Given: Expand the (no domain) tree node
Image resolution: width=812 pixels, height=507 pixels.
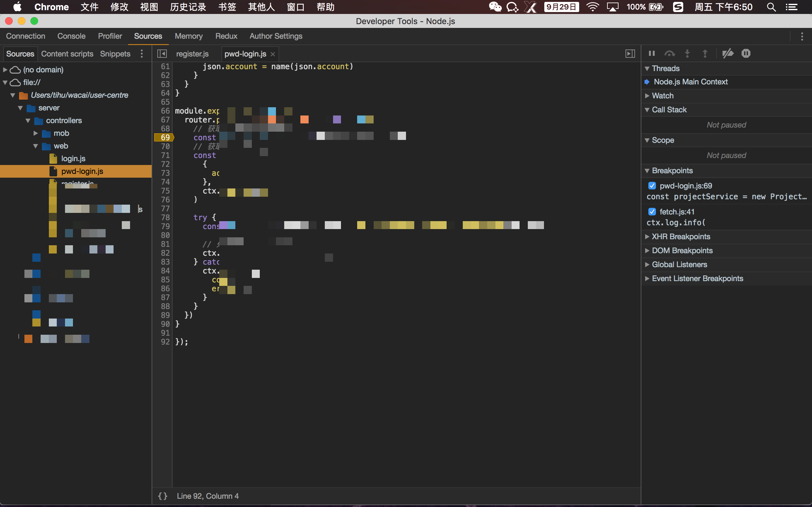Looking at the screenshot, I should 5,70.
